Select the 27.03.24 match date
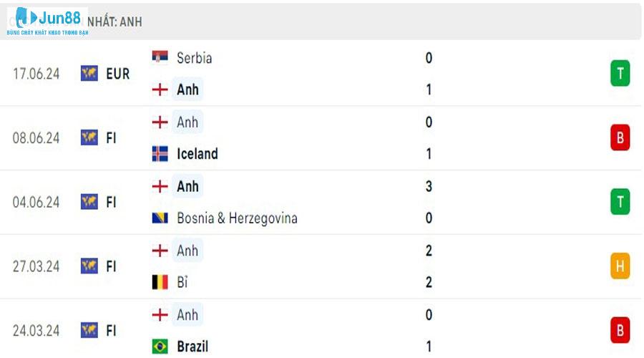644x358 pixels. coord(36,266)
